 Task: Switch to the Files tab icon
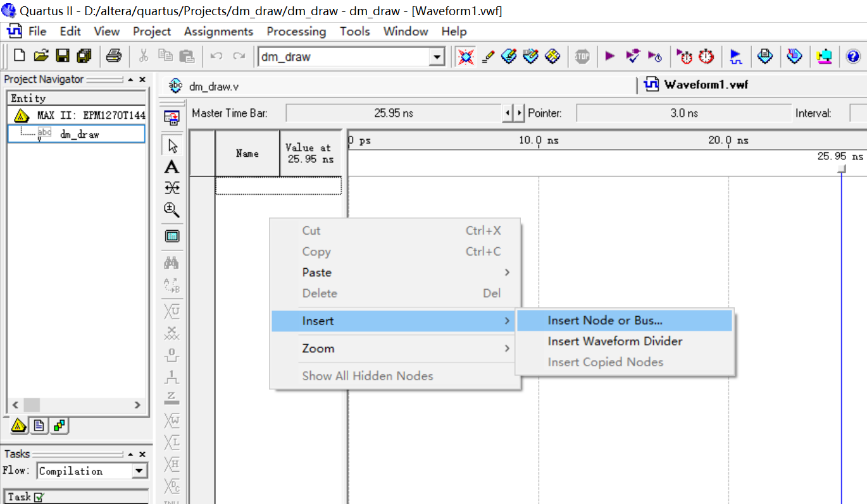(x=39, y=426)
